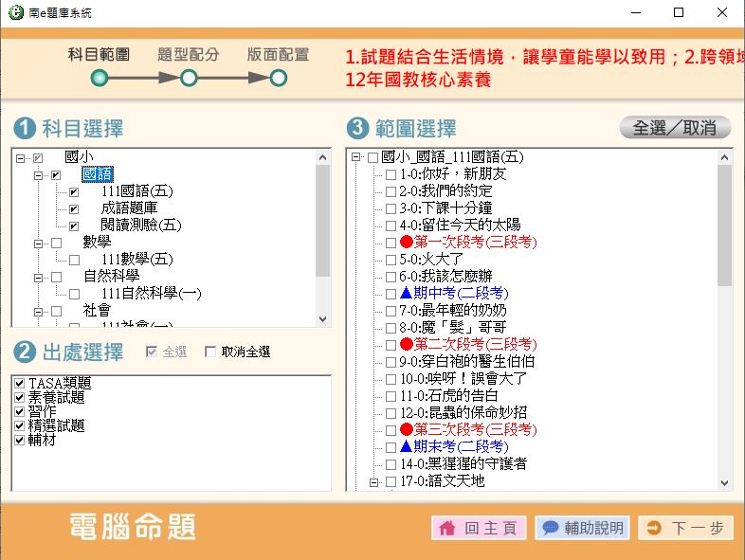Click the 科目範圍 step circle
Image resolution: width=745 pixels, height=560 pixels.
pyautogui.click(x=100, y=78)
